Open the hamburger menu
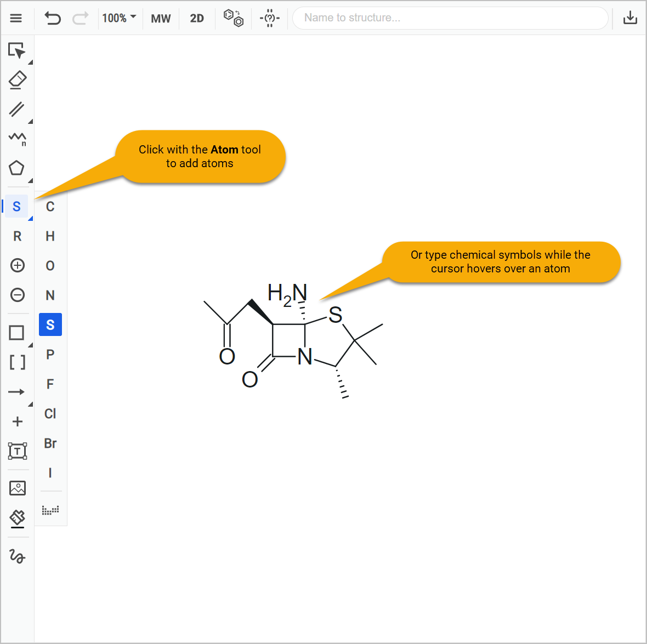Viewport: 647px width, 644px height. click(x=16, y=18)
